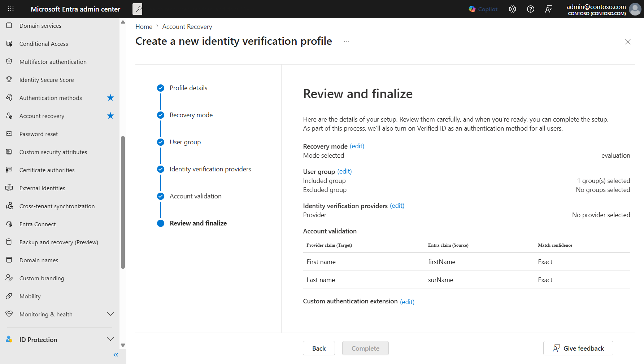This screenshot has width=644, height=364.
Task: Open the app launcher waffle icon
Action: (x=11, y=9)
